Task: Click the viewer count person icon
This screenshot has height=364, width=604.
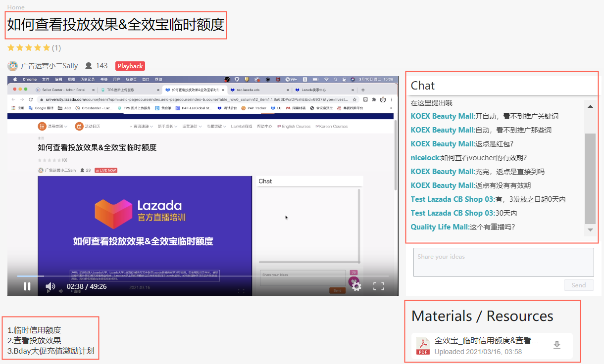Action: click(89, 66)
